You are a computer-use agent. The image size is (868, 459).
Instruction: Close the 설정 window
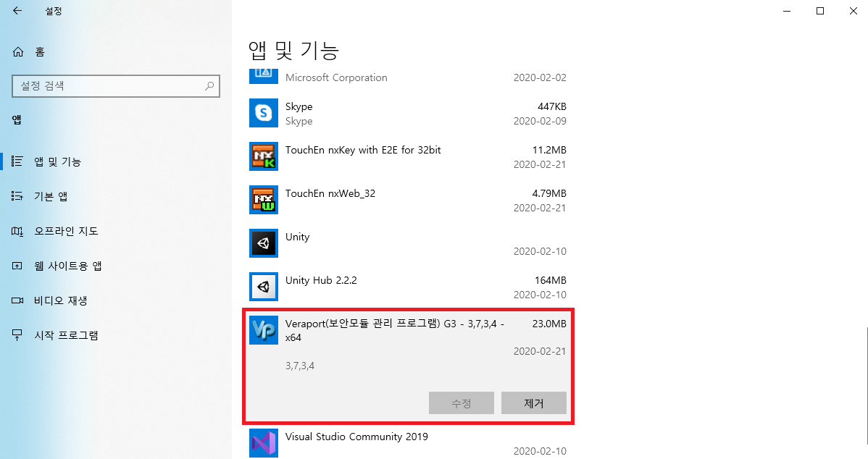pyautogui.click(x=853, y=11)
